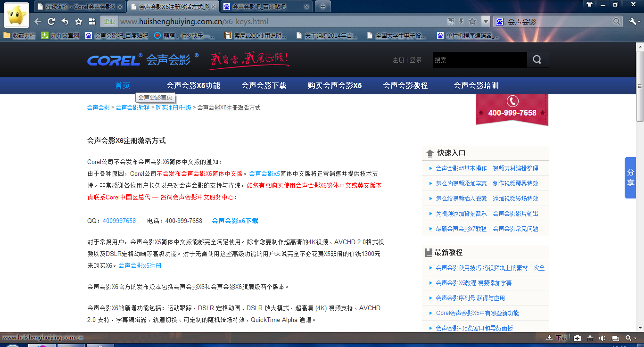Open Corel会声会影X5中有哪些新功能 tutorial

tap(477, 313)
